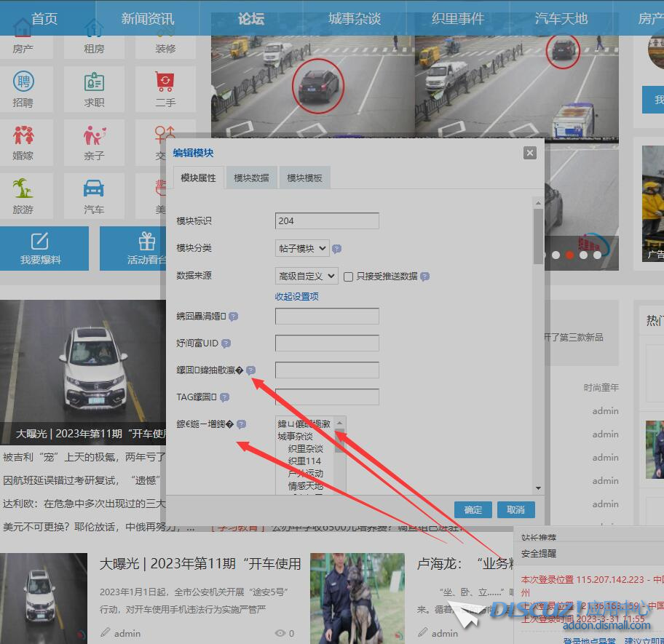Click the 模块标识 input field
The height and width of the screenshot is (644, 664).
[x=327, y=220]
